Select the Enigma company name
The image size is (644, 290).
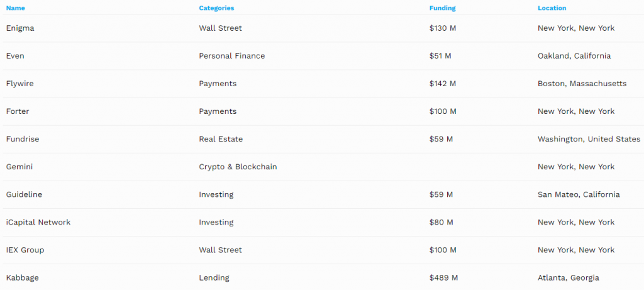19,28
